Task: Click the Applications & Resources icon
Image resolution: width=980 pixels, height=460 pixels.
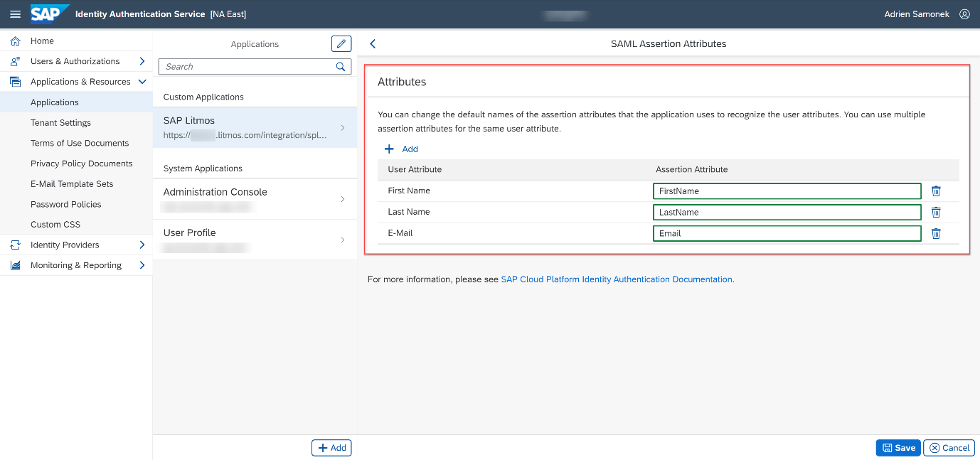Action: point(15,82)
